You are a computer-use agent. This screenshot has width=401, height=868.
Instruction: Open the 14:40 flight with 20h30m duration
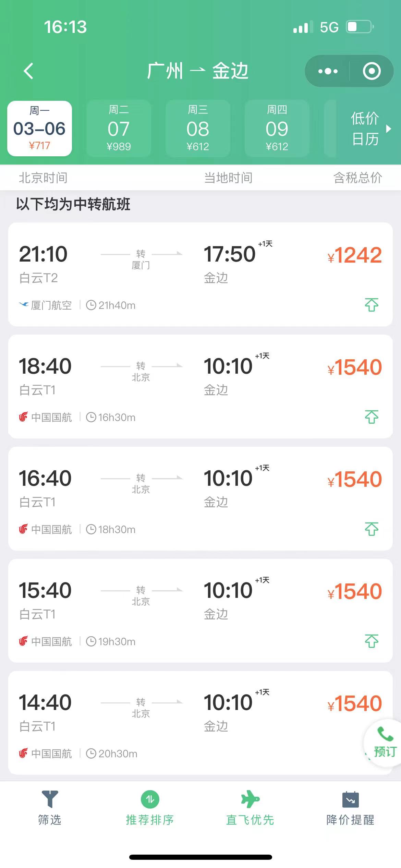click(x=200, y=723)
